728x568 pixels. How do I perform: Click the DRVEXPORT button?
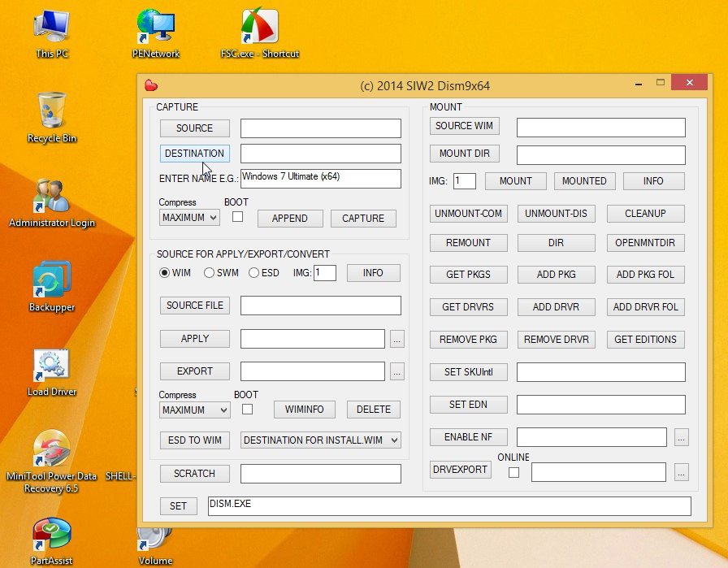click(460, 470)
